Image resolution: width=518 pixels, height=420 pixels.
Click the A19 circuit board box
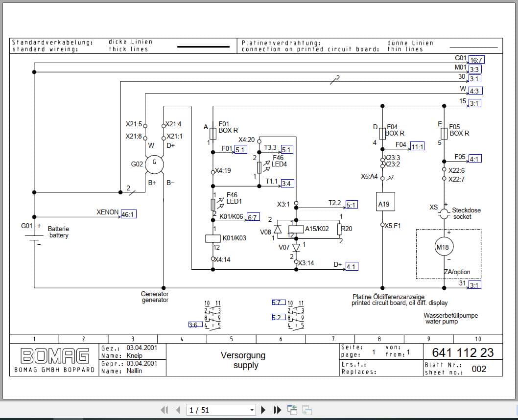pos(385,202)
